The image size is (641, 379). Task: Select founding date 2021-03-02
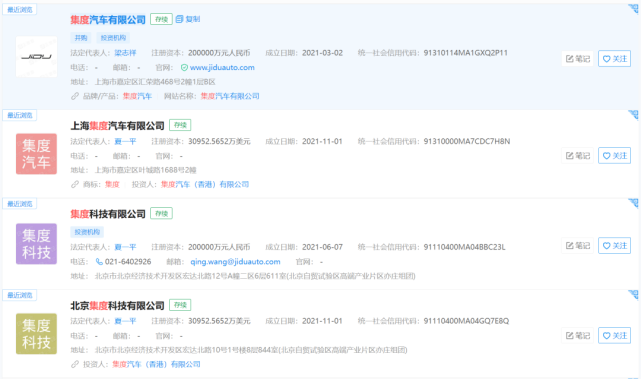[323, 53]
